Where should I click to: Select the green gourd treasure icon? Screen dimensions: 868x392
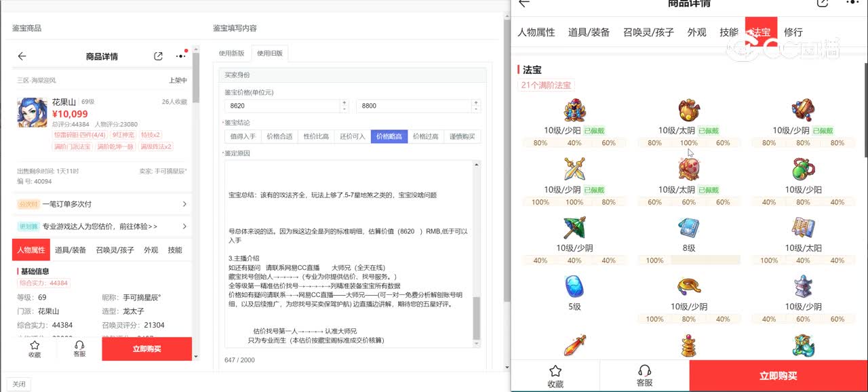click(x=803, y=169)
